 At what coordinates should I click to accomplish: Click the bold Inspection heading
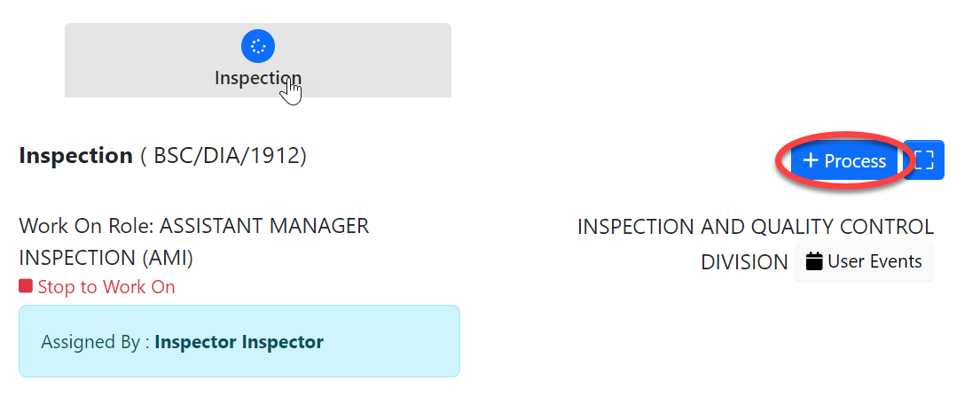[75, 156]
